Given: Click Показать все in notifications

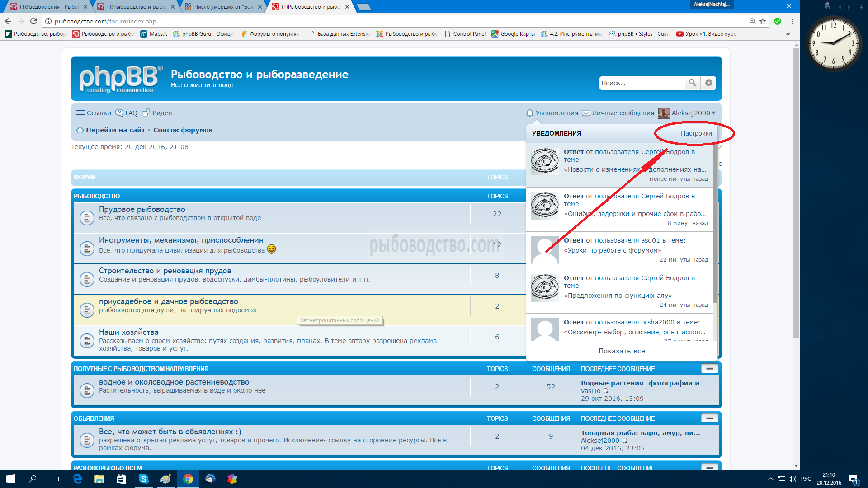Looking at the screenshot, I should tap(622, 351).
